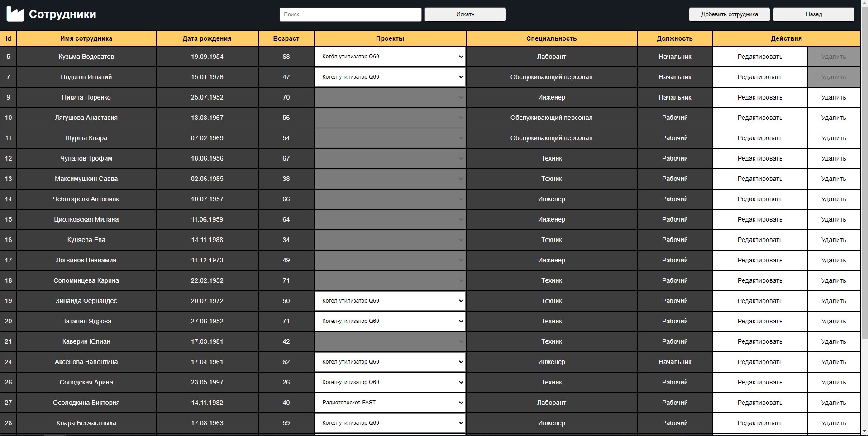Delete employee Никита Норенко
The width and height of the screenshot is (868, 436).
(x=834, y=98)
